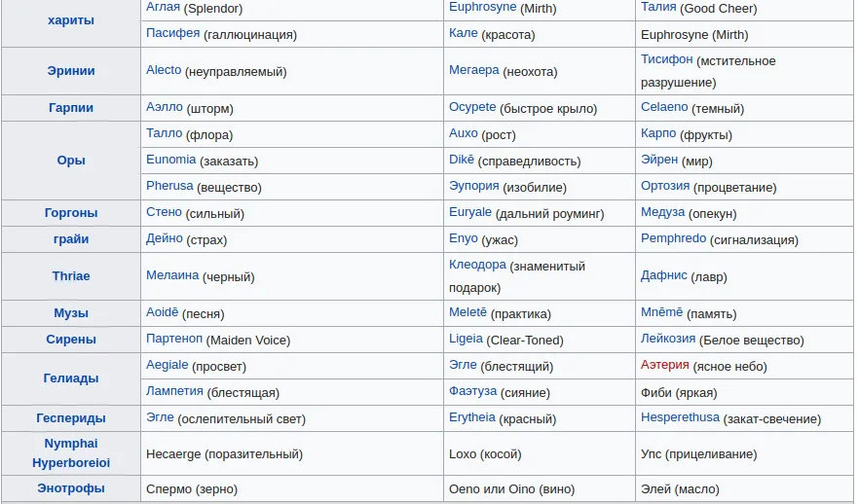Open the Аглая (Splendor) link
Screen dimensions: 859x504
(x=163, y=7)
